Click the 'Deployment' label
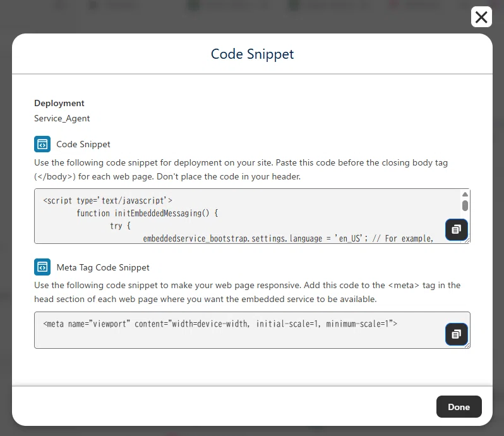Viewport: 504px width, 436px height. (x=59, y=103)
